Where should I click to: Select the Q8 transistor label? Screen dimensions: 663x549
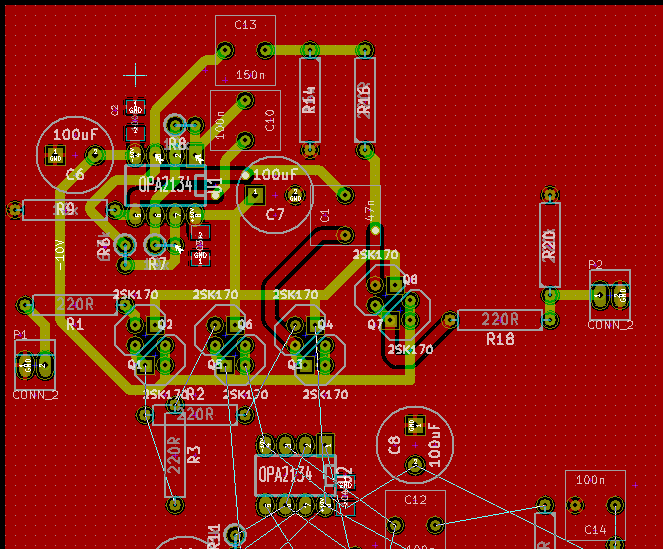tap(410, 279)
